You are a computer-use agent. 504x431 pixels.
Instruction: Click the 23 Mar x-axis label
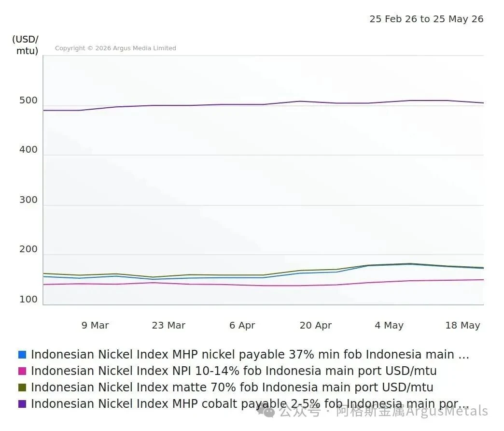(x=169, y=326)
